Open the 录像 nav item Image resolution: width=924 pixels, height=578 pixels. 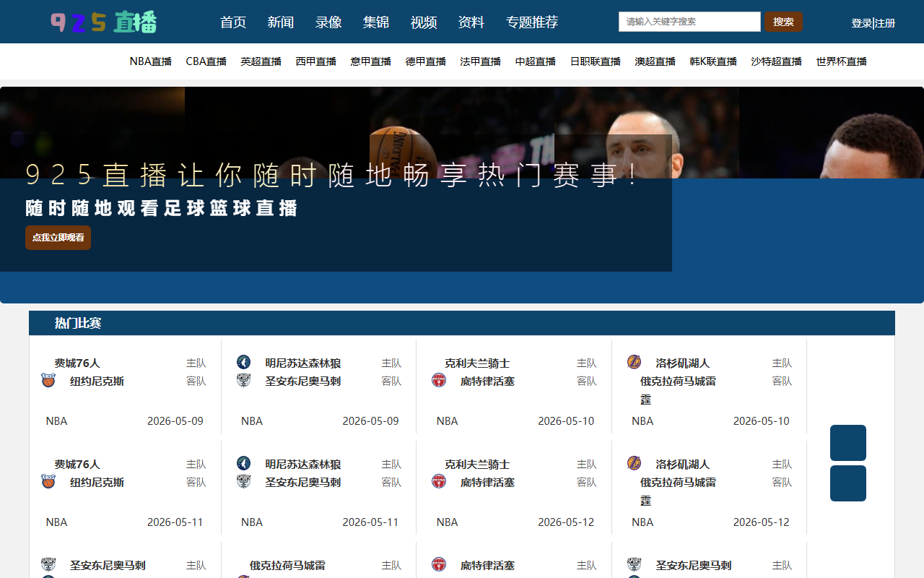click(328, 22)
